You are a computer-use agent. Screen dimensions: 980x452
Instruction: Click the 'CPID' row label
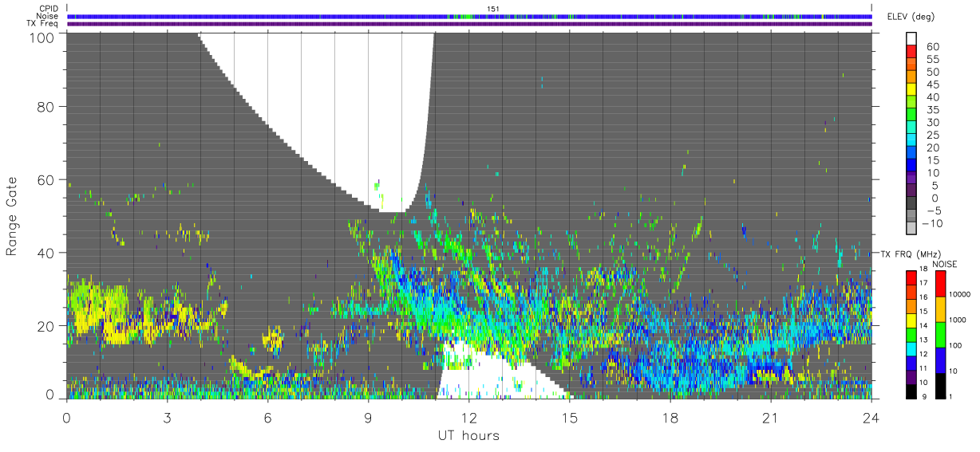click(x=49, y=9)
